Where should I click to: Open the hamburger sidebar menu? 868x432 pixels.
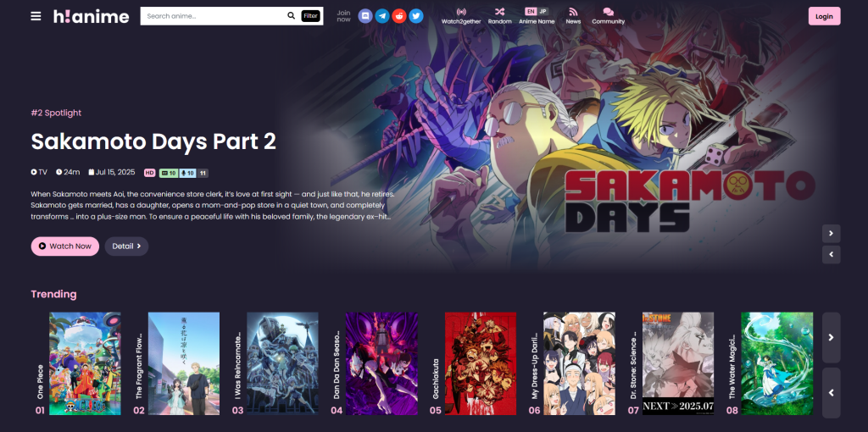pos(36,16)
